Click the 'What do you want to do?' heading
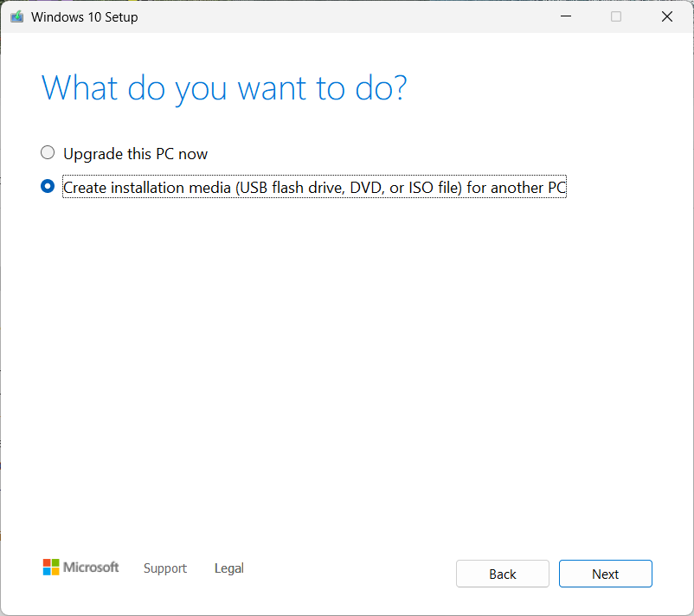Screen dimensions: 694x616 (x=224, y=89)
